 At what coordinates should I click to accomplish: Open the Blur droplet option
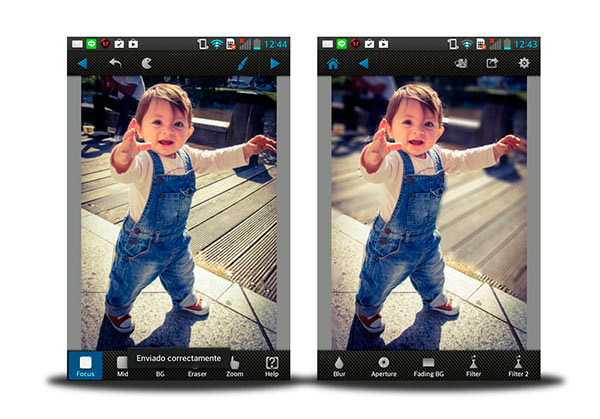(x=339, y=367)
